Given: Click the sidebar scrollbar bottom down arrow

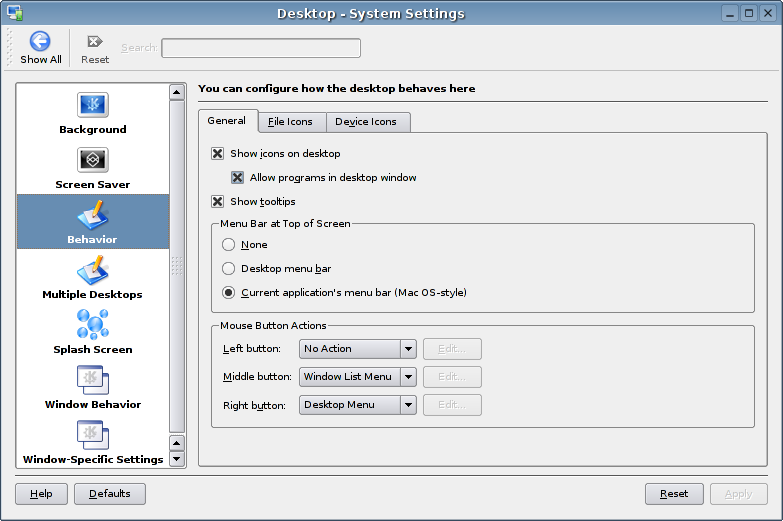Looking at the screenshot, I should point(177,459).
